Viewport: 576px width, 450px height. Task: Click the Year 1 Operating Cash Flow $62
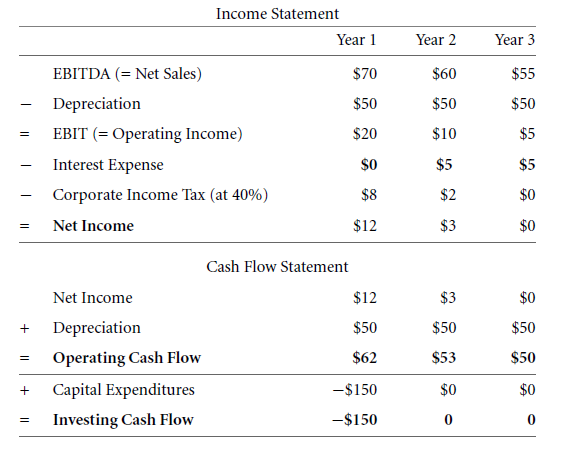[365, 357]
